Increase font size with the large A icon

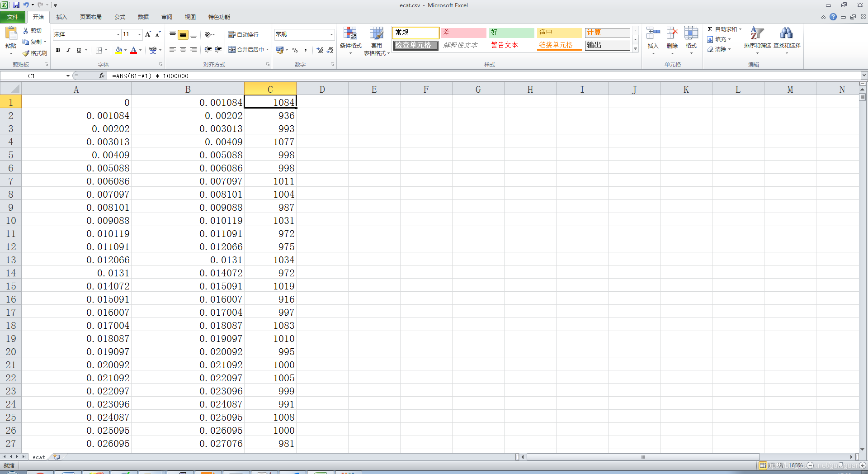point(148,34)
